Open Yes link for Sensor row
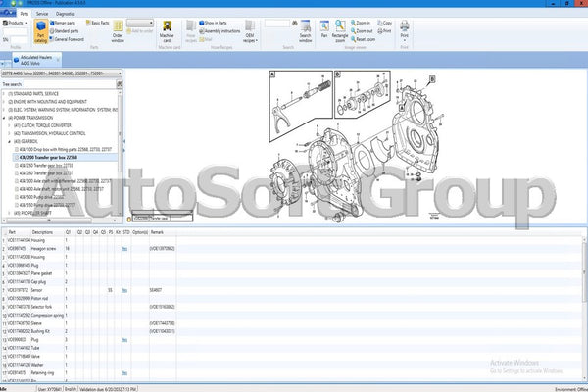 124,290
